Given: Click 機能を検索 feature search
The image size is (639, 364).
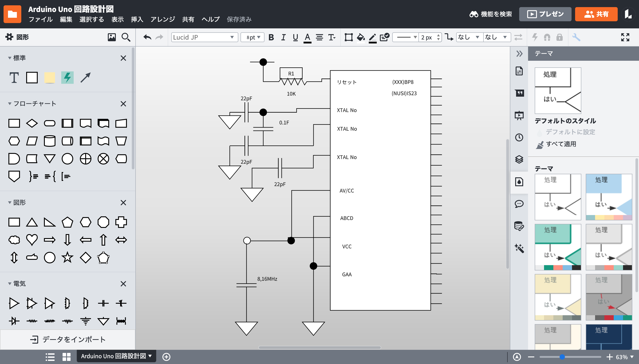Looking at the screenshot, I should coord(490,14).
